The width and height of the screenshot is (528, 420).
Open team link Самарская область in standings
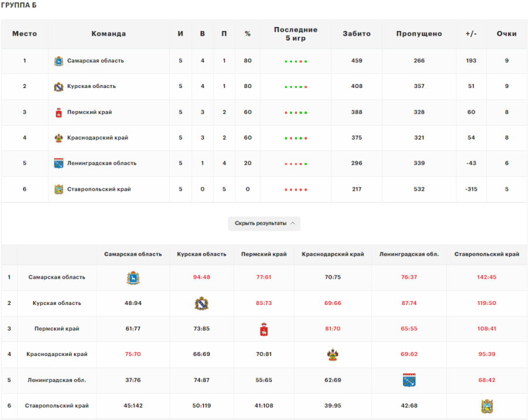click(x=95, y=61)
